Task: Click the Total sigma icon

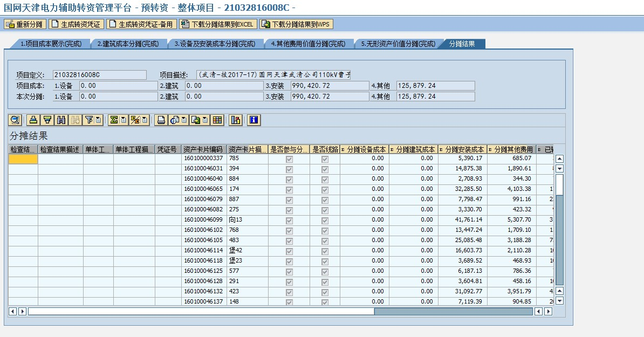Action: click(114, 120)
